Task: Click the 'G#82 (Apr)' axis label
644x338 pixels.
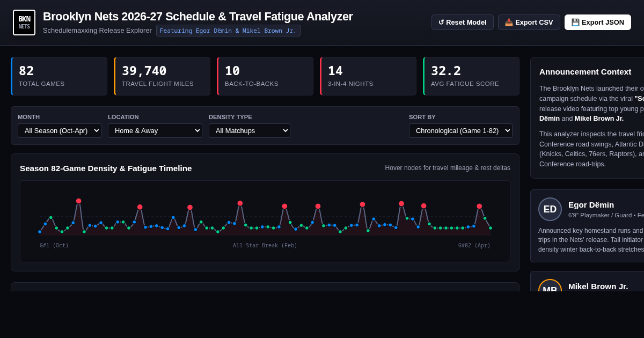Action: [x=474, y=246]
